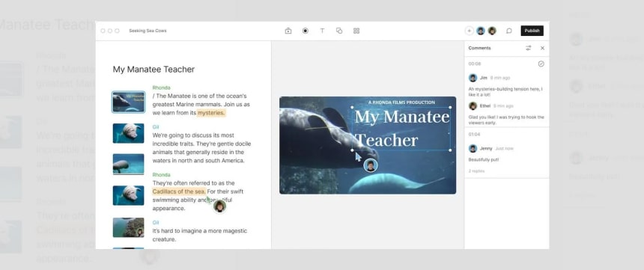Select the second manatee scene thumbnail
644x270 pixels.
(129, 164)
